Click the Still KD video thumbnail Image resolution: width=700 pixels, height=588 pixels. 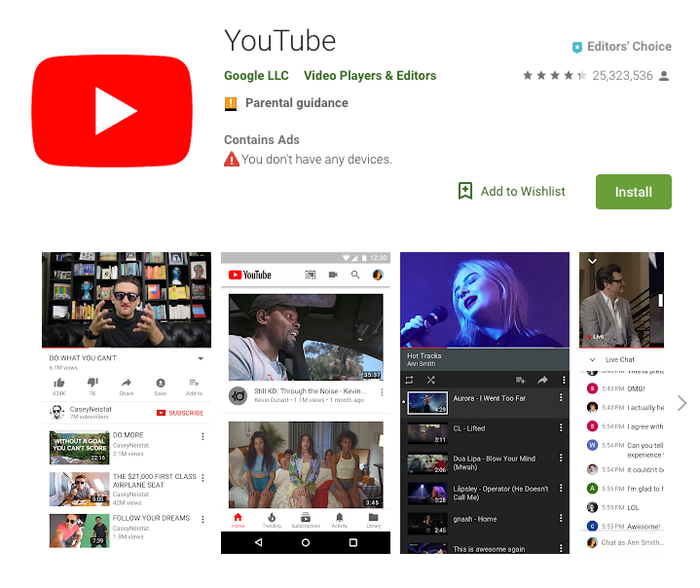click(306, 337)
